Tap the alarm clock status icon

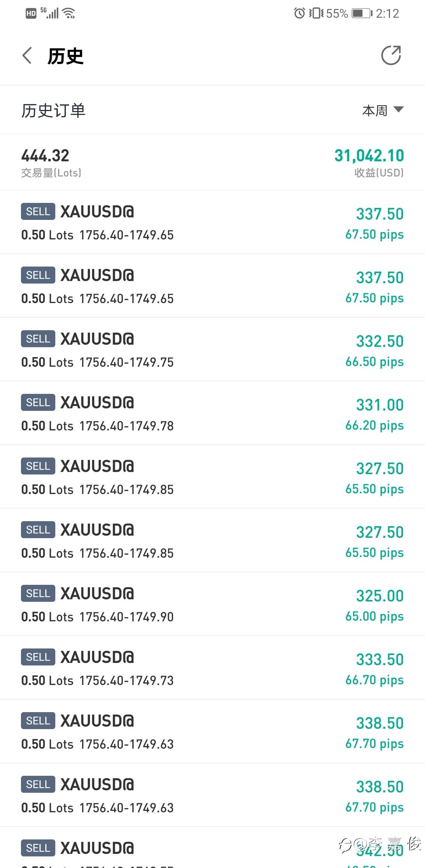[x=299, y=14]
